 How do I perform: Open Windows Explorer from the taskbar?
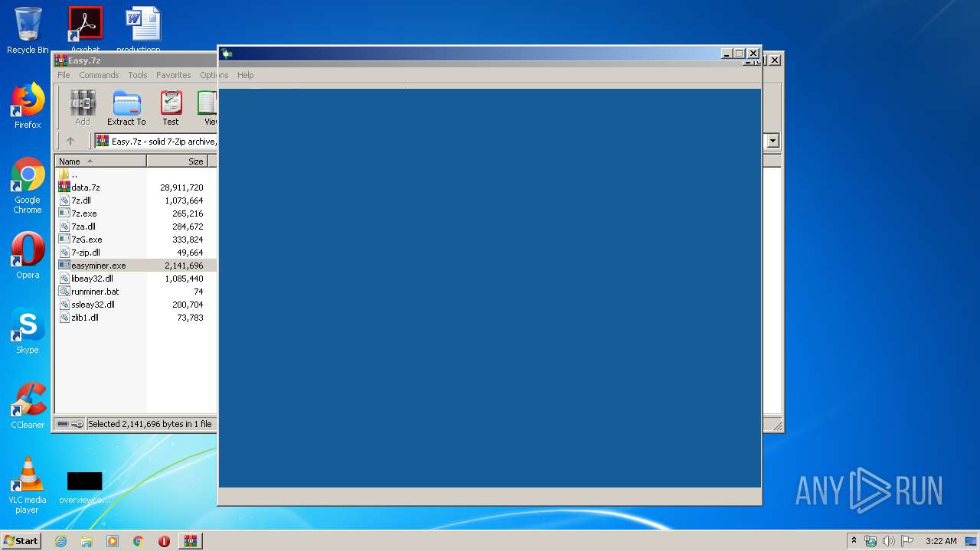pyautogui.click(x=87, y=541)
